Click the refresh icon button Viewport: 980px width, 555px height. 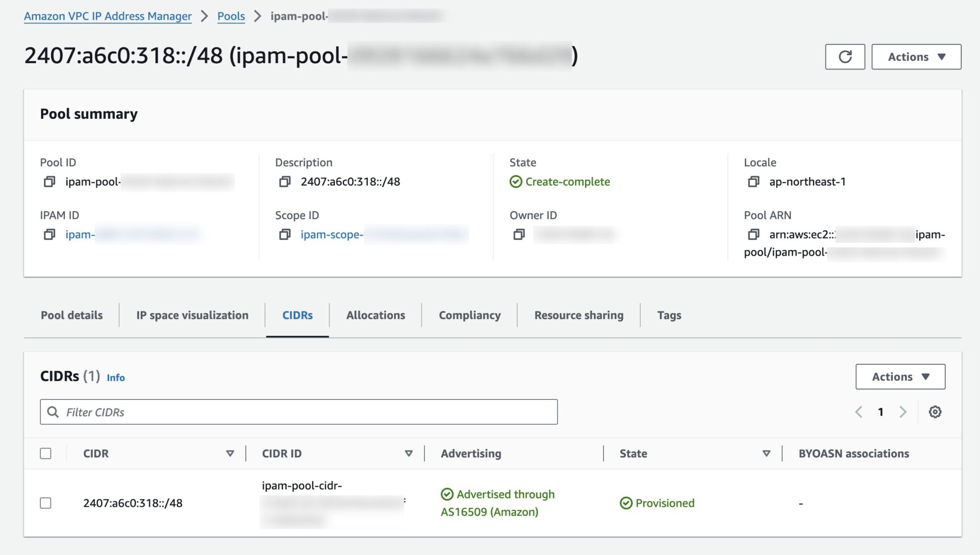845,57
